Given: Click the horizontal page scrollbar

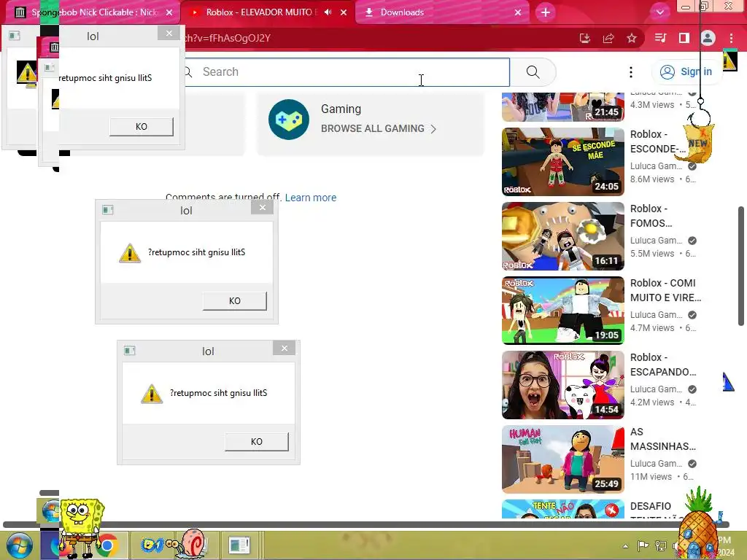Looking at the screenshot, I should tap(366, 524).
